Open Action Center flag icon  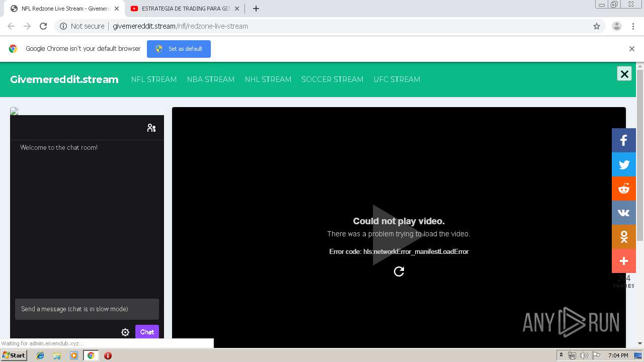pos(596,355)
